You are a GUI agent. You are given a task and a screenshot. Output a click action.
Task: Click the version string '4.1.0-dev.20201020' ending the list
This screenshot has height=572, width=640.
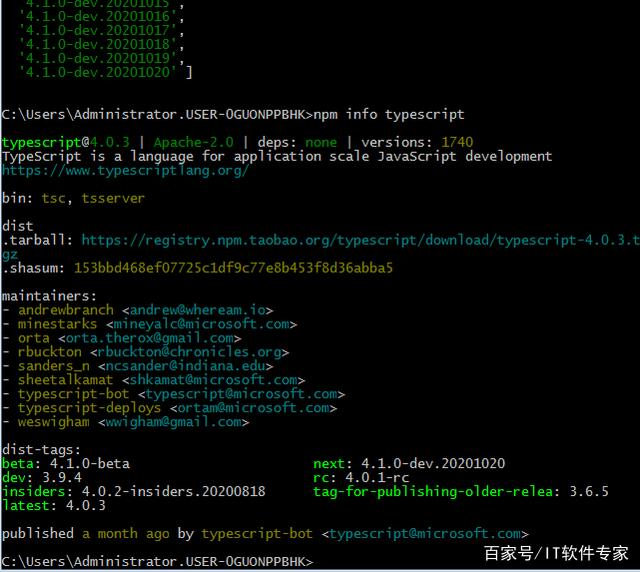click(98, 72)
